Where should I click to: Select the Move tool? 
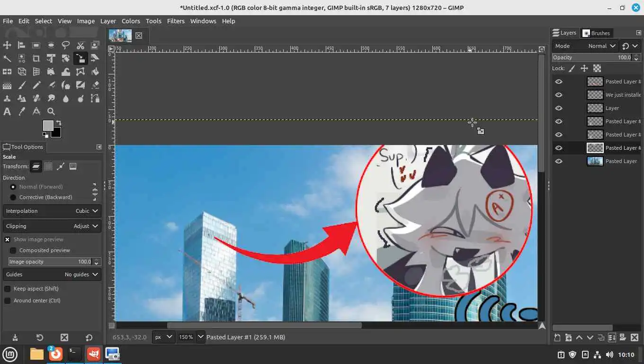(x=7, y=45)
